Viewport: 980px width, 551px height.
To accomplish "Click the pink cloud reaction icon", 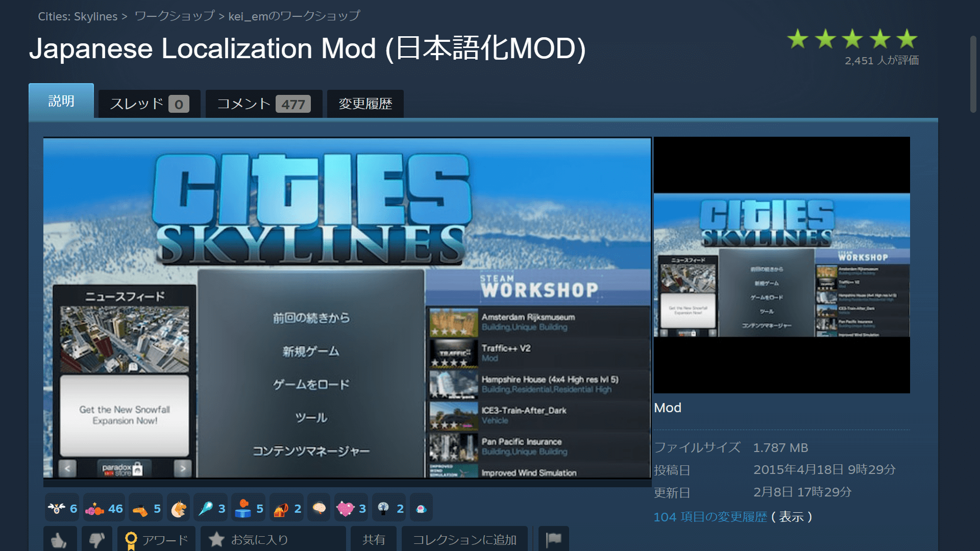I will pyautogui.click(x=421, y=508).
